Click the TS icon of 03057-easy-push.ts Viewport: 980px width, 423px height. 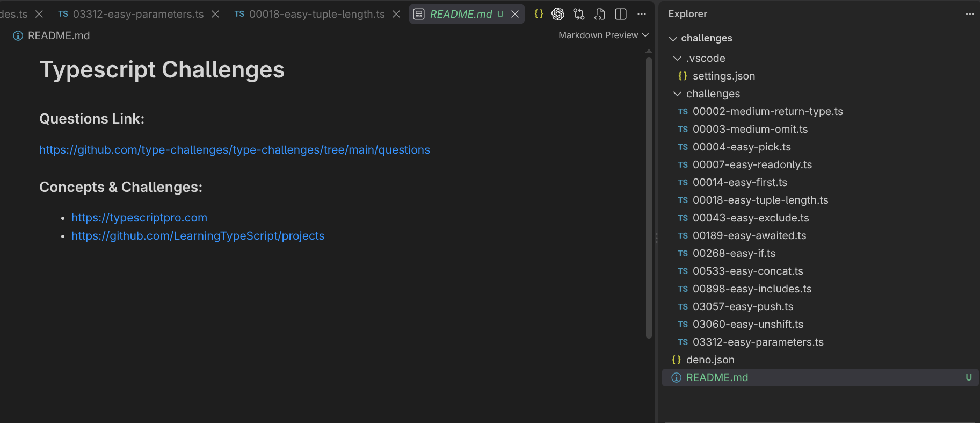coord(683,307)
